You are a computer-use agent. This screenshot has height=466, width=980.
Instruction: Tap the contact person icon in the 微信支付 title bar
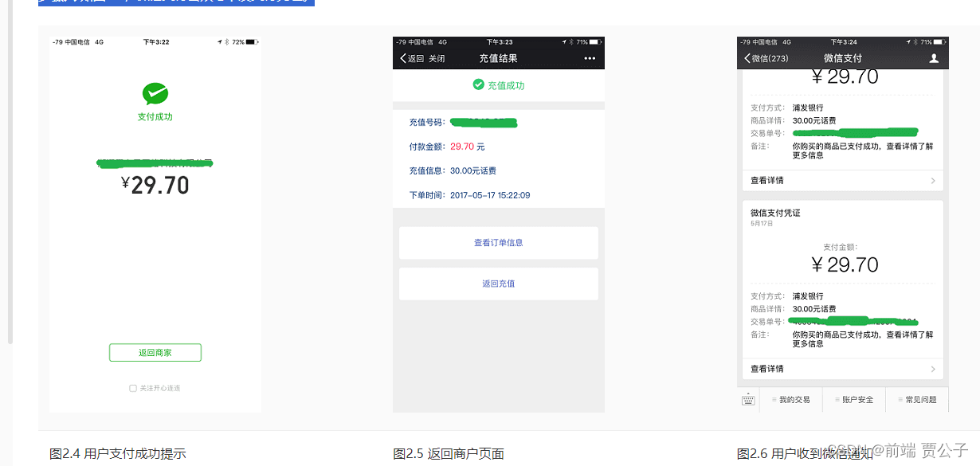tap(934, 57)
